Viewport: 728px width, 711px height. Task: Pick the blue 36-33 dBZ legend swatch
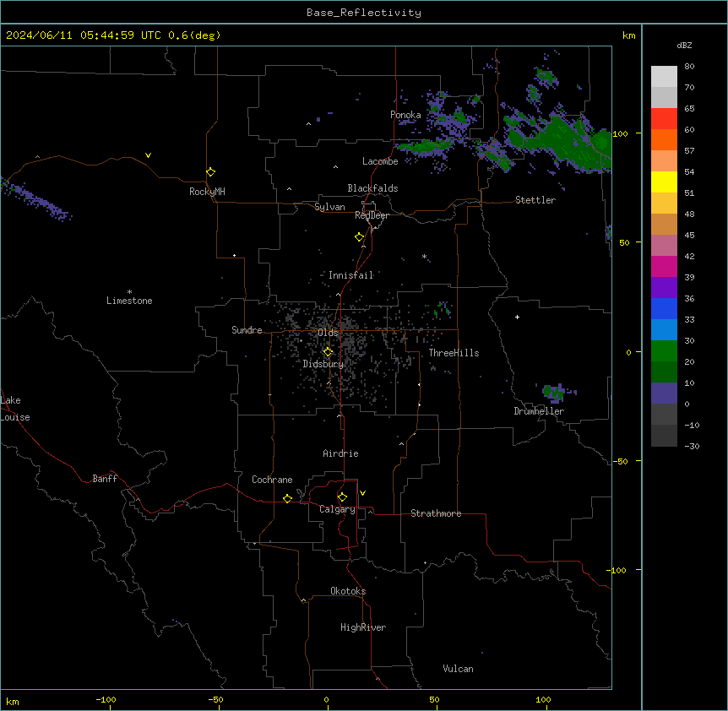[664, 308]
